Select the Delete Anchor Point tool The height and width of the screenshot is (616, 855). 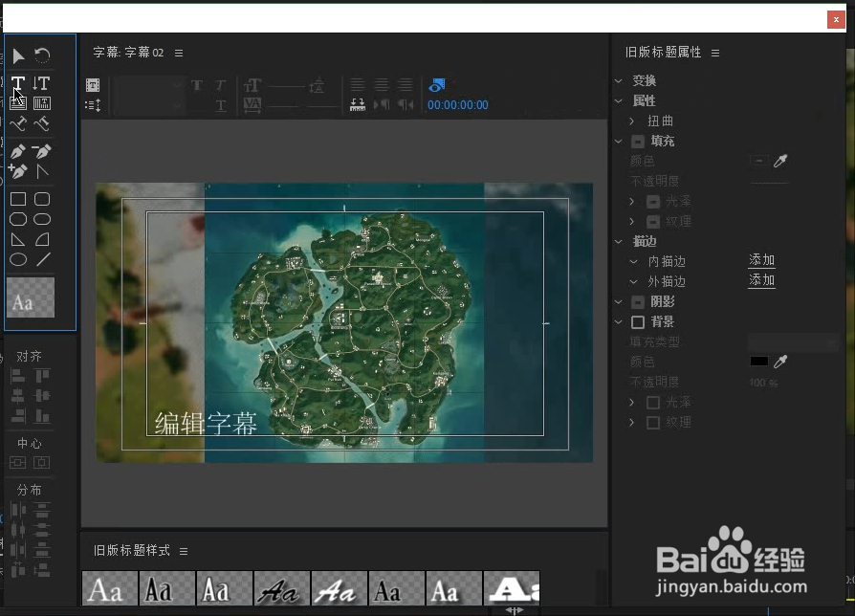pos(42,151)
